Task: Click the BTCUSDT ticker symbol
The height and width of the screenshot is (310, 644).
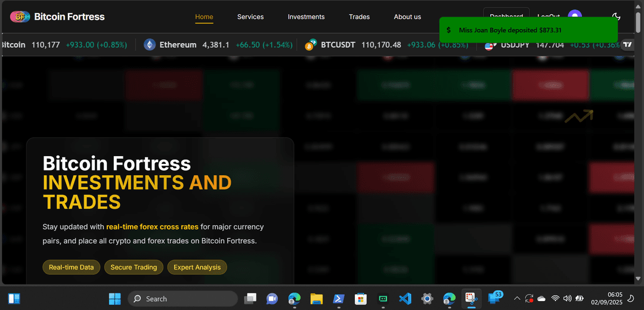Action: click(x=338, y=45)
